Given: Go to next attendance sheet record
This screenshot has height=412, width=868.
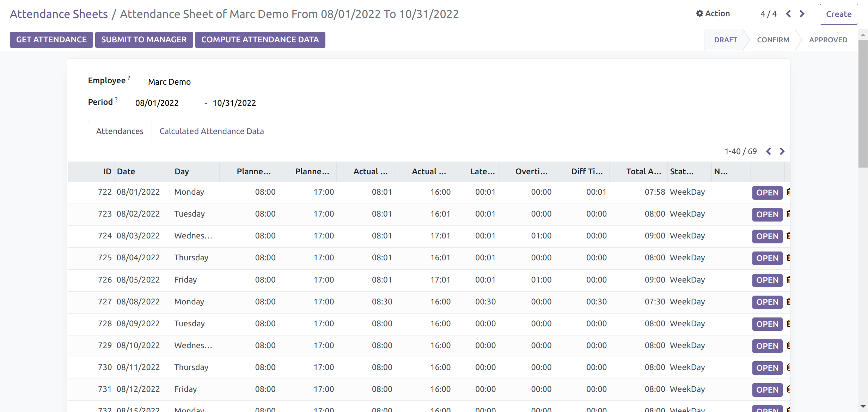Looking at the screenshot, I should tap(802, 14).
